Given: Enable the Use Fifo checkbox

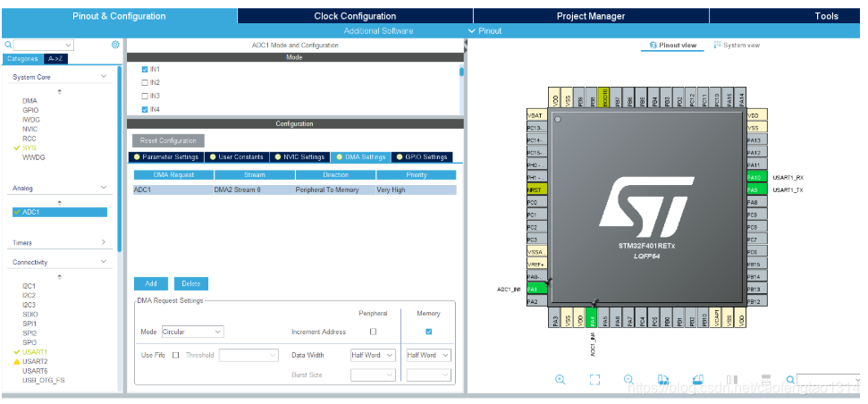Looking at the screenshot, I should [x=175, y=356].
